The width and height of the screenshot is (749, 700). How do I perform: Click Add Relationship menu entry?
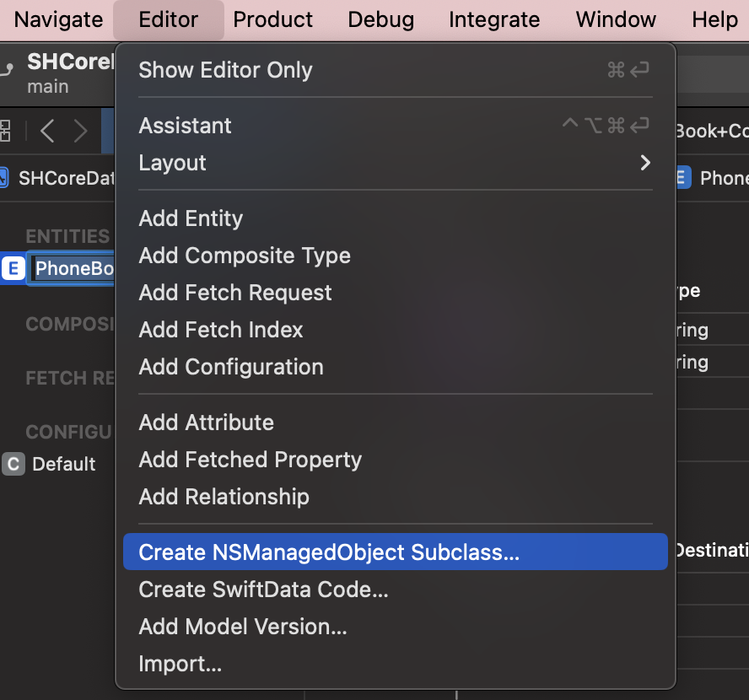pos(224,497)
